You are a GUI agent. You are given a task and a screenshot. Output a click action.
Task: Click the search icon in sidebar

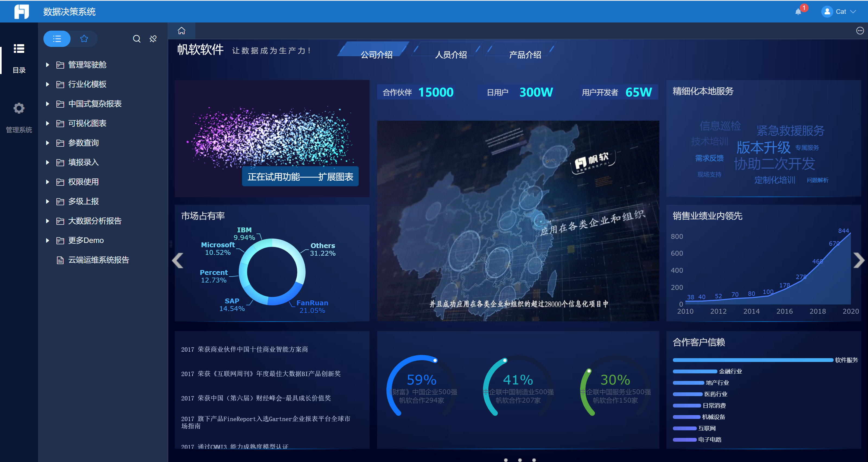(x=136, y=39)
